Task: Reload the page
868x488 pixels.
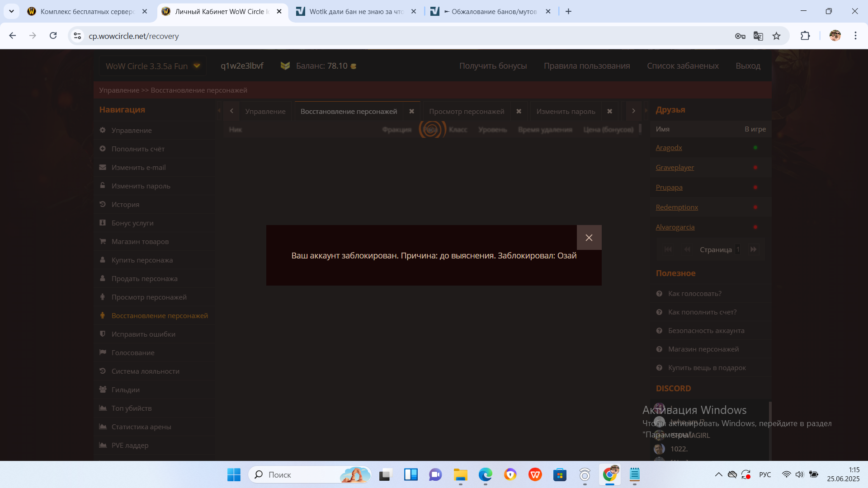Action: click(x=53, y=36)
